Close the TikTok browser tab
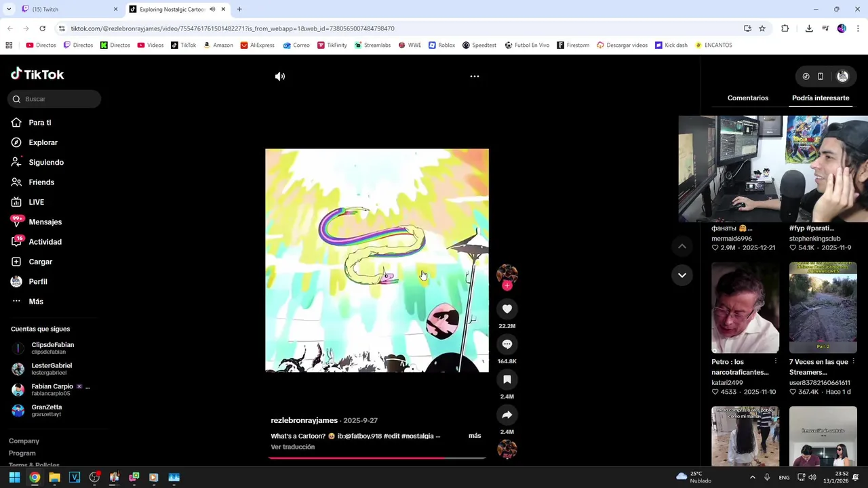This screenshot has height=488, width=868. click(x=223, y=9)
